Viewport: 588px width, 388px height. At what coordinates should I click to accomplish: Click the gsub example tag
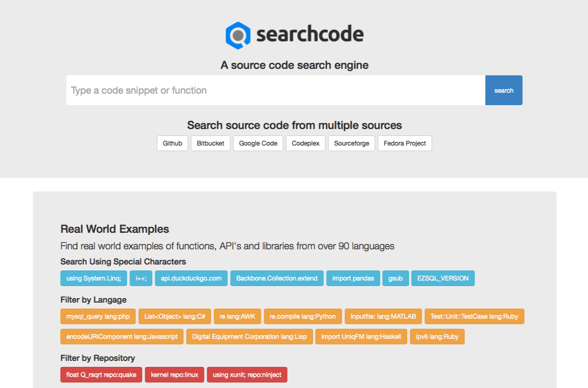(x=396, y=278)
